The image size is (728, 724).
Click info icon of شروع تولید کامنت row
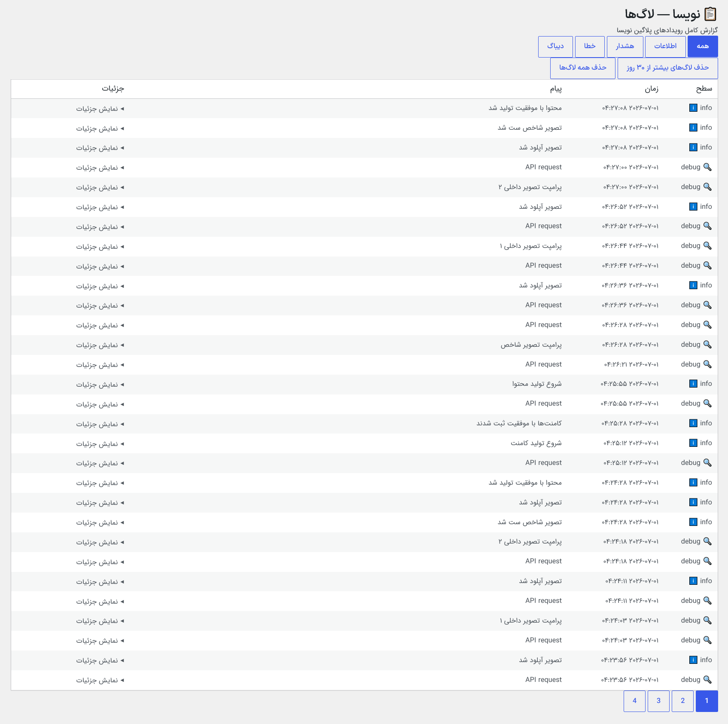pyautogui.click(x=693, y=443)
